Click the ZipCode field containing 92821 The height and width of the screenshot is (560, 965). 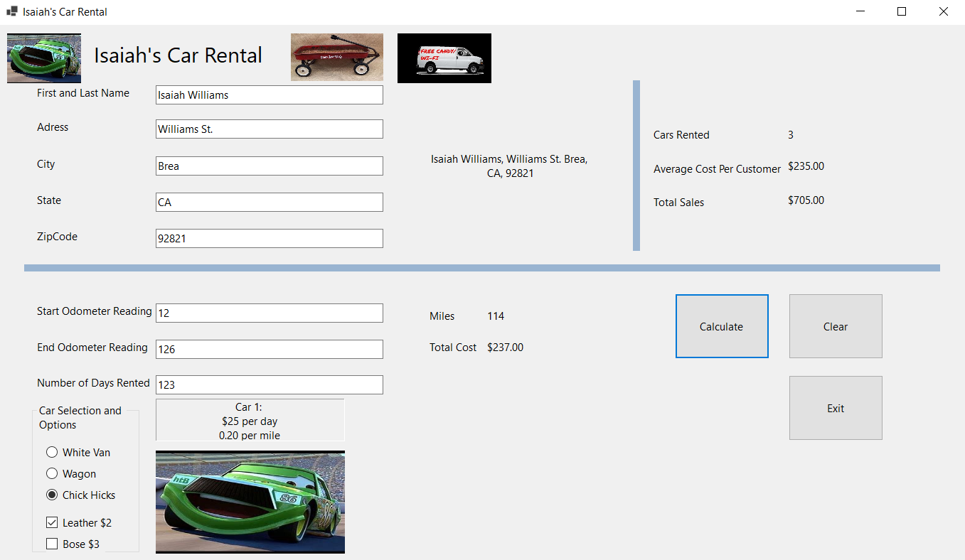[x=270, y=238]
